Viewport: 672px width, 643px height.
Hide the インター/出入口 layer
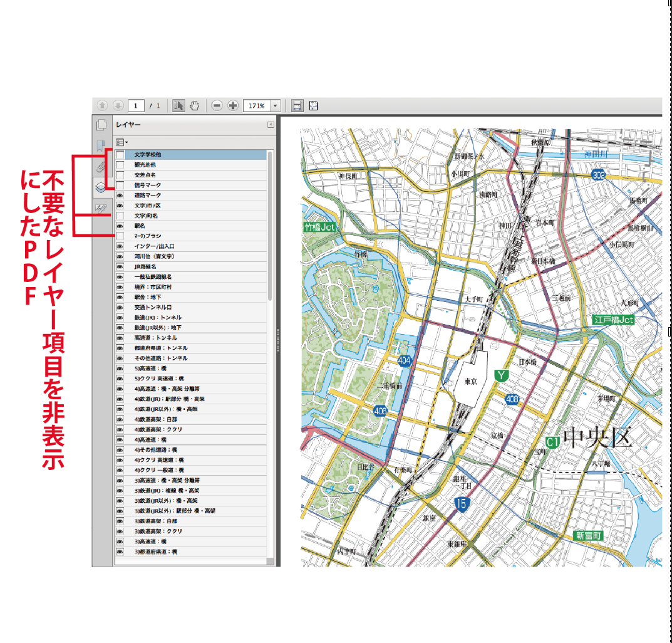pyautogui.click(x=120, y=246)
